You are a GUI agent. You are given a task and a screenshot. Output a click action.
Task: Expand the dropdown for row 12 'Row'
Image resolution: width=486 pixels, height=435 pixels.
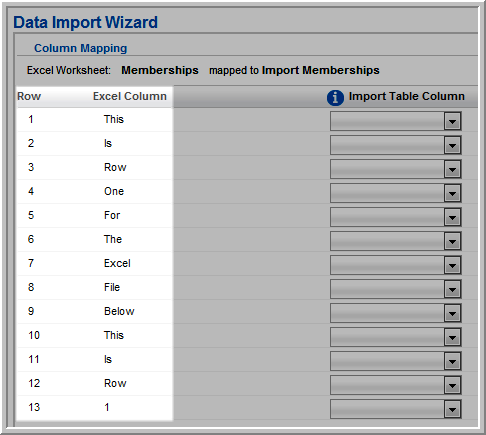point(396,385)
